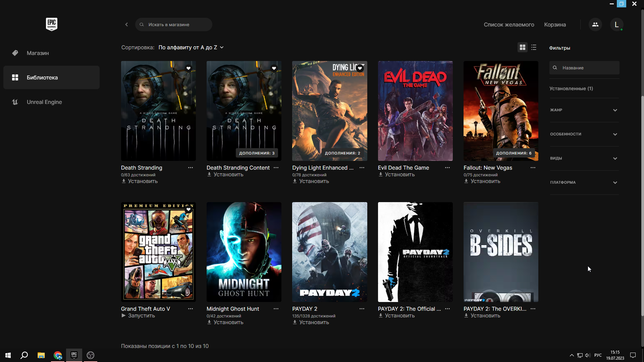Launch Grand Theft Auto V with Запустить
Viewport: 644px width, 362px height.
[x=138, y=316]
